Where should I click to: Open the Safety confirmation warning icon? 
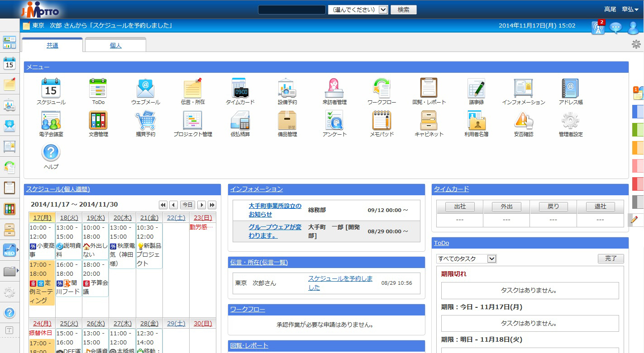tap(523, 121)
